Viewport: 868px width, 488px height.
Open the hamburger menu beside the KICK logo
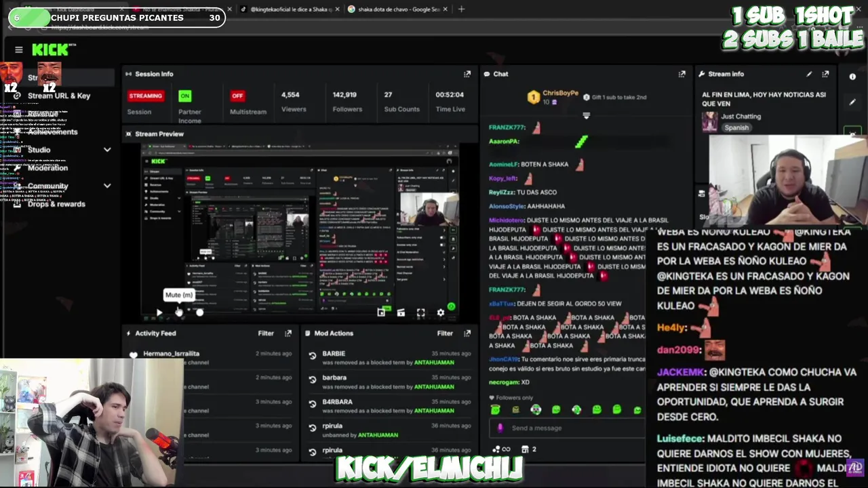coord(19,49)
